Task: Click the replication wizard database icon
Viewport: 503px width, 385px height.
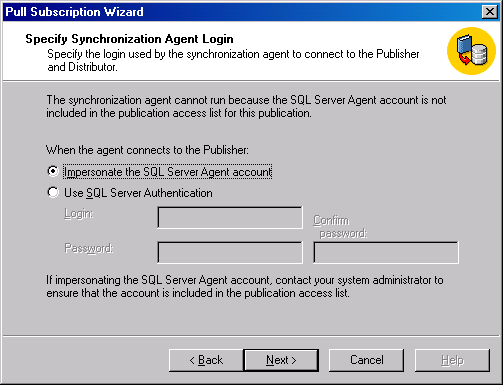Action: point(471,51)
